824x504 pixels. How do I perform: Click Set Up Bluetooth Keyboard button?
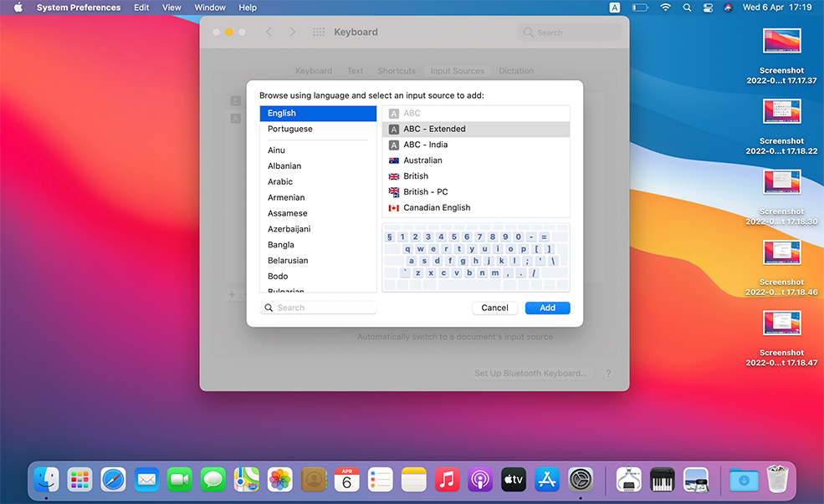(x=530, y=374)
